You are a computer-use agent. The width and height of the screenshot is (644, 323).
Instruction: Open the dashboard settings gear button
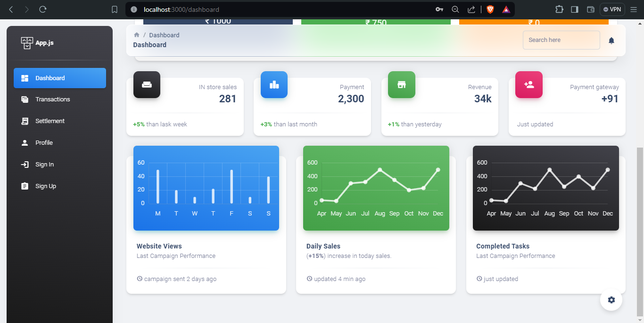tap(611, 300)
